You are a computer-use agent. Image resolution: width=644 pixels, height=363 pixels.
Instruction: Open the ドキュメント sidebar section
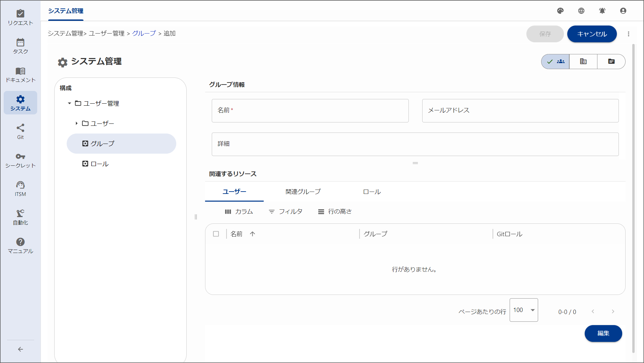coord(20,74)
